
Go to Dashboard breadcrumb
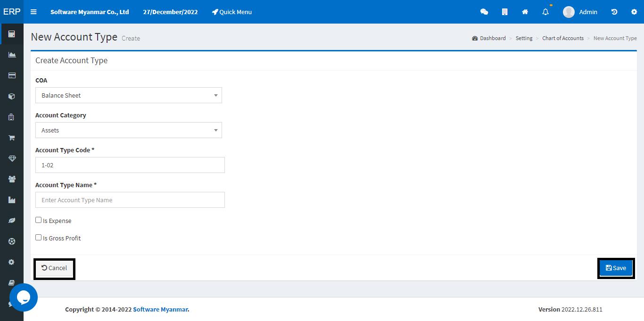pos(489,38)
